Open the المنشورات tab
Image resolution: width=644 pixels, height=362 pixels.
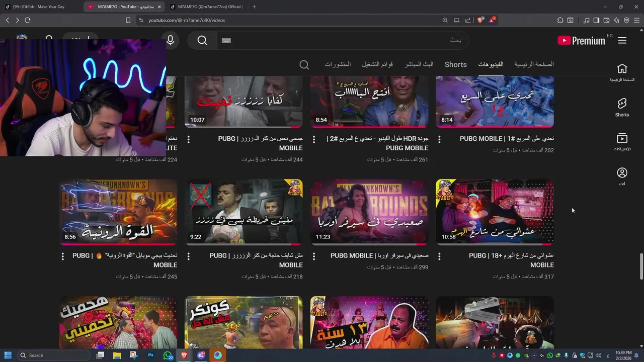[338, 64]
